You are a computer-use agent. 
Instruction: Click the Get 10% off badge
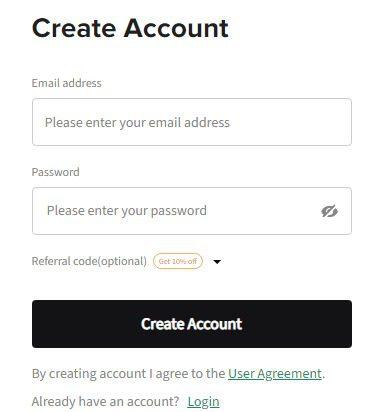point(178,261)
